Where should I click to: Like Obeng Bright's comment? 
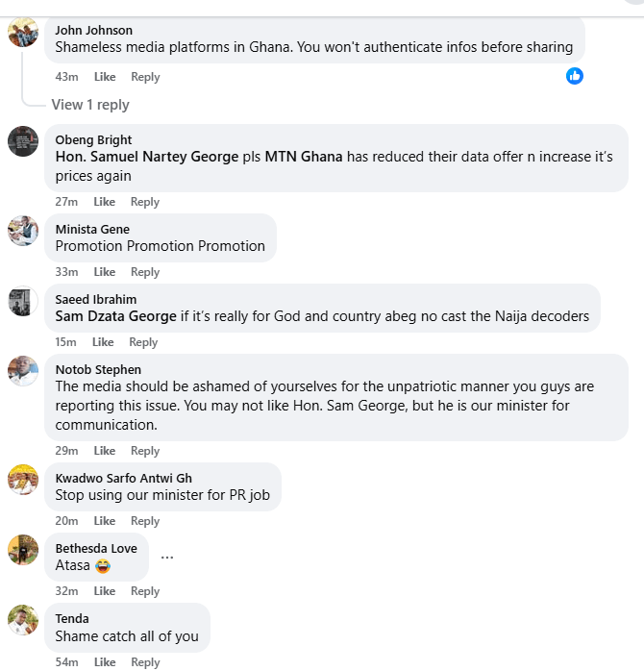[x=104, y=202]
